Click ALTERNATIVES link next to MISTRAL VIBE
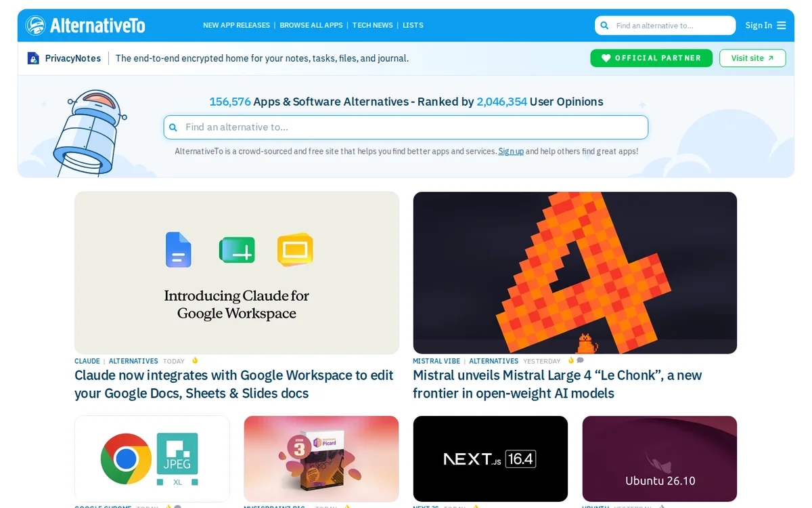Screen dimensions: 812x508 494,361
